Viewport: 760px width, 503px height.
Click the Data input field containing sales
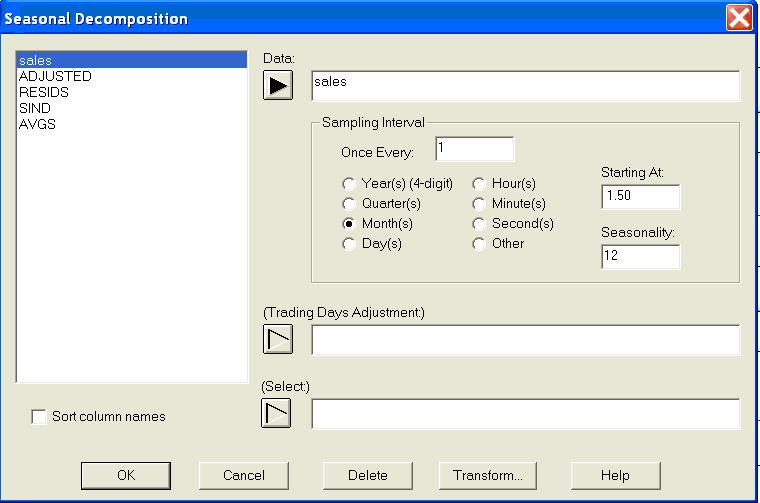[526, 86]
